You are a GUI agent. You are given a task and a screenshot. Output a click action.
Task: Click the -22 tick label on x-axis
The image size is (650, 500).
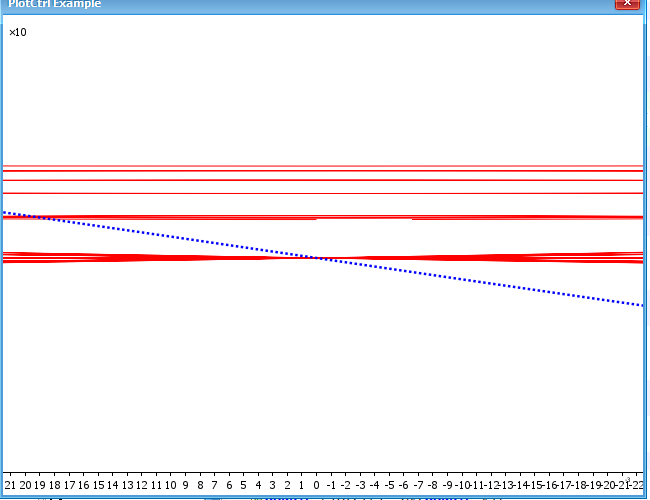tap(636, 483)
